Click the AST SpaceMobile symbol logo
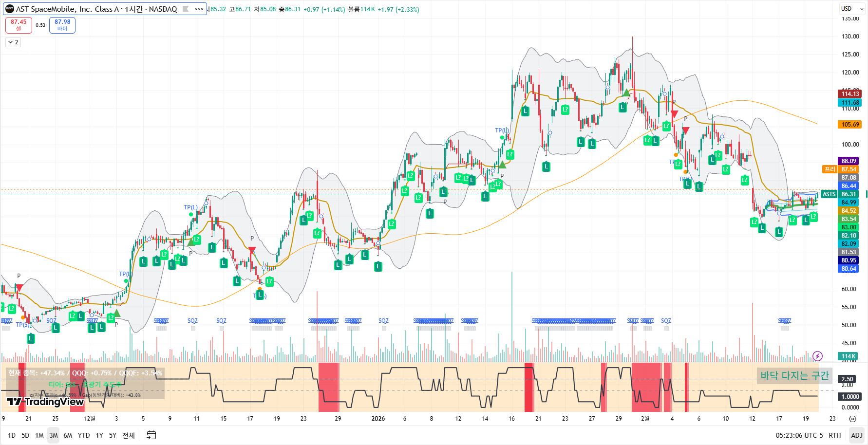The image size is (868, 445). click(9, 9)
